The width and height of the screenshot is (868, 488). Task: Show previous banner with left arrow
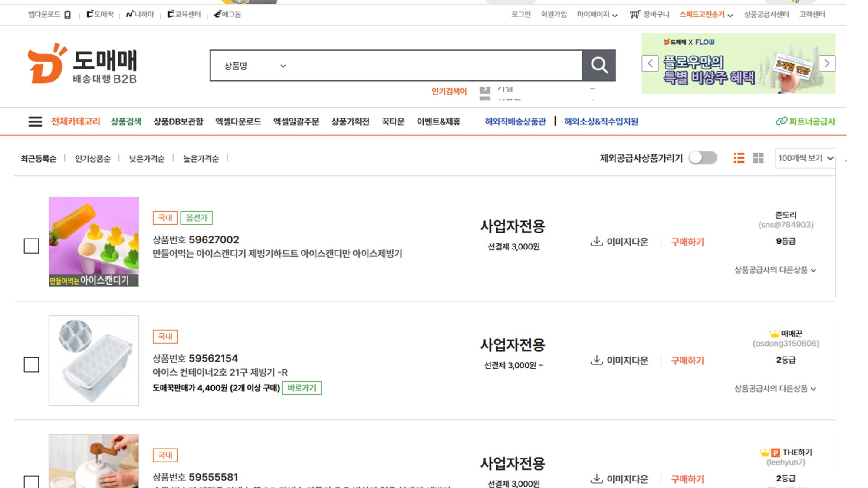coord(650,63)
